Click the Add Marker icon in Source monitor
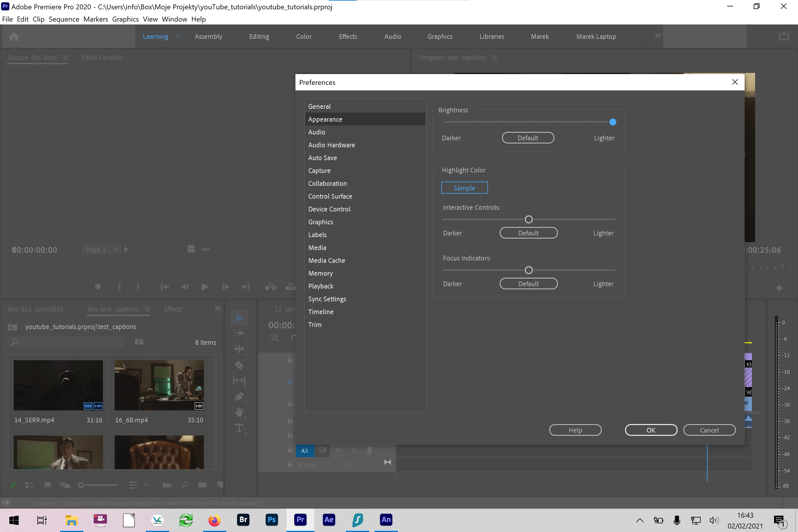 coord(98,287)
